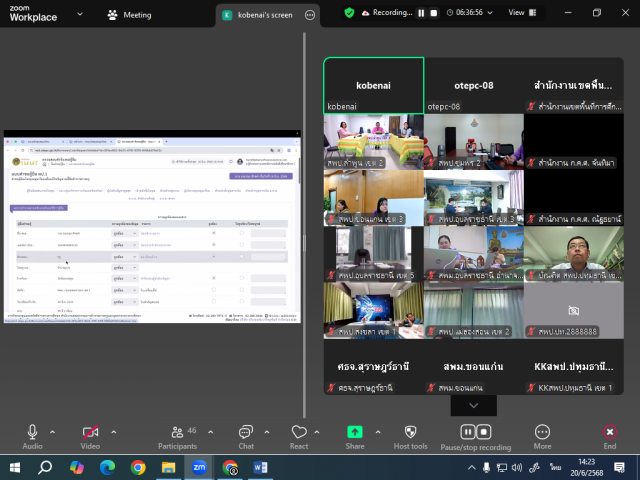Open network settings in system tray
This screenshot has width=640, height=480.
click(502, 467)
